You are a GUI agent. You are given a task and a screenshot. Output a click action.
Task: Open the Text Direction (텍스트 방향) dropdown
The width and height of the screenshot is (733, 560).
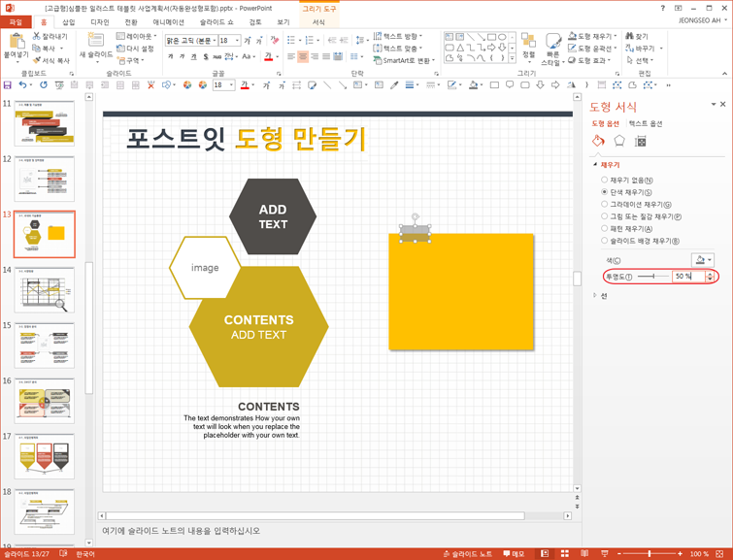[398, 36]
